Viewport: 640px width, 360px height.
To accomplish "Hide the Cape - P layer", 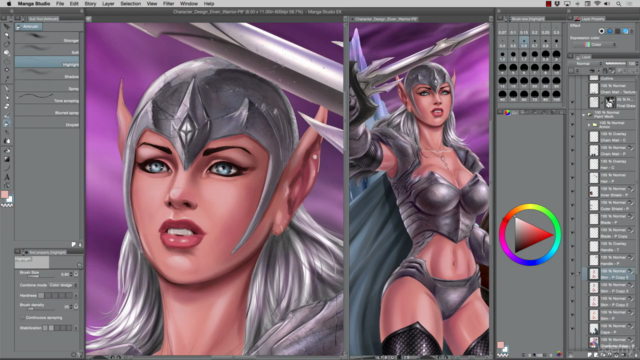I will [572, 329].
